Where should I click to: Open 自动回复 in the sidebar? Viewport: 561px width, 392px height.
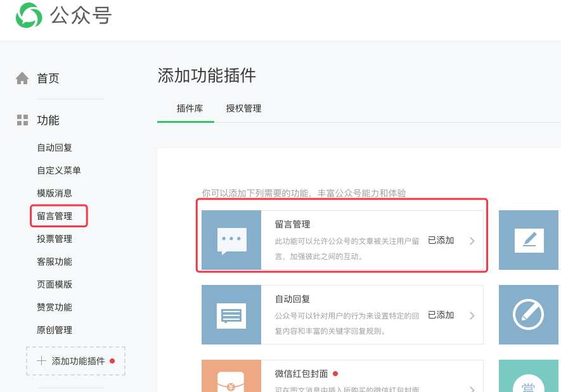pyautogui.click(x=55, y=148)
